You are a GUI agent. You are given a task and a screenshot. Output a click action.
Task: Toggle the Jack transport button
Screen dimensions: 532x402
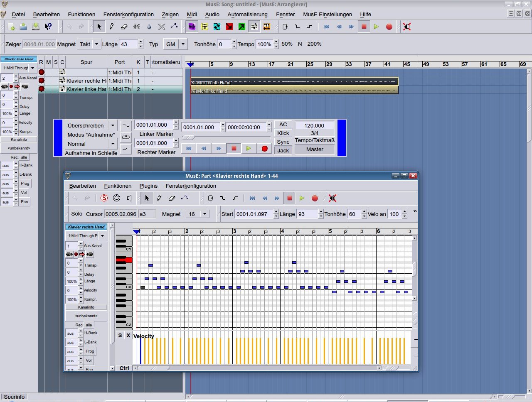coord(283,151)
